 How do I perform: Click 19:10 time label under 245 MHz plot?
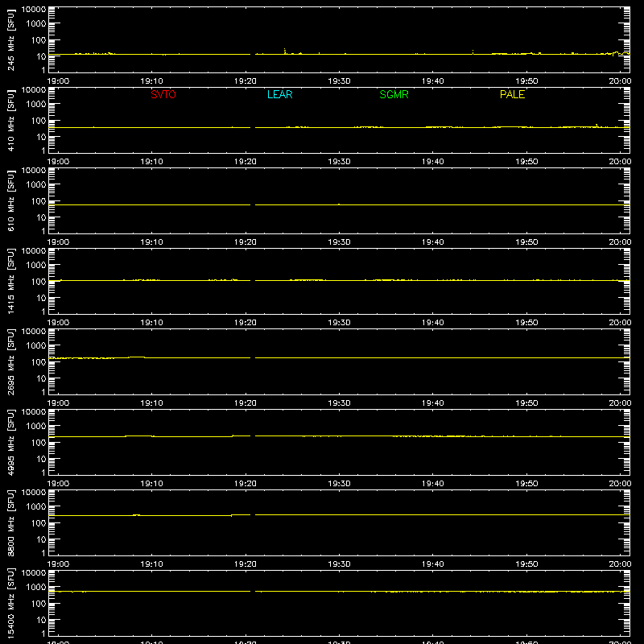coord(151,81)
